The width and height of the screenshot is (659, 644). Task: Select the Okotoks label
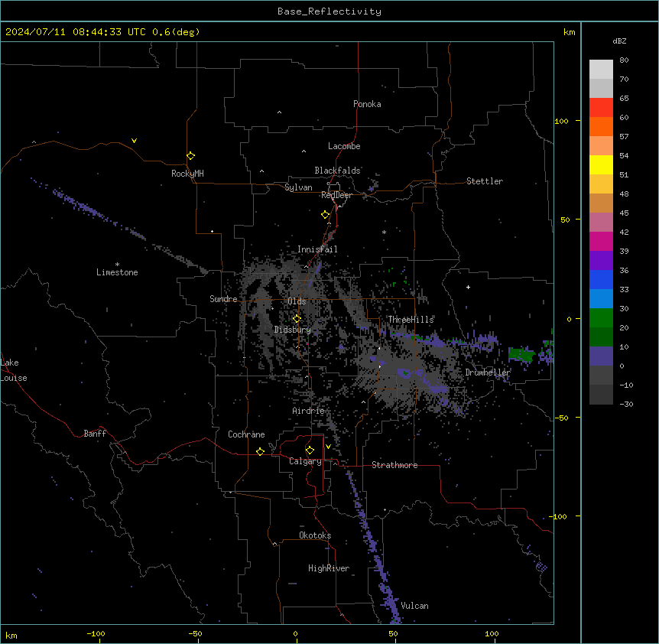click(315, 535)
